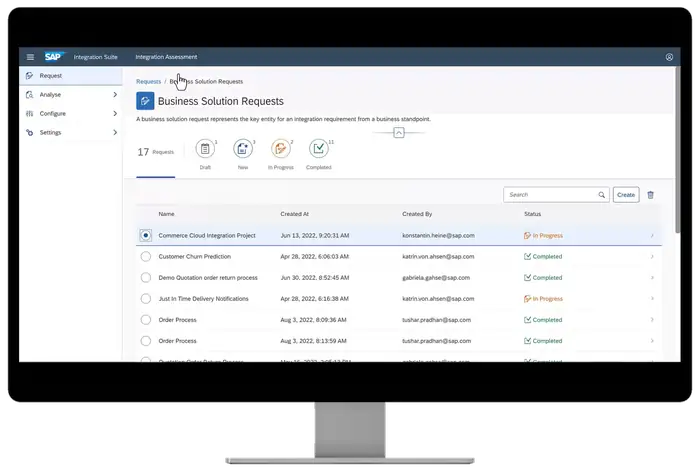
Task: Click the Created By column header
Action: (x=417, y=214)
